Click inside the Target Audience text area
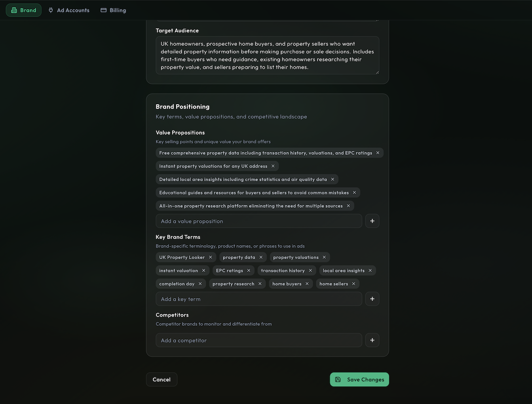Image resolution: width=532 pixels, height=404 pixels. [267, 55]
